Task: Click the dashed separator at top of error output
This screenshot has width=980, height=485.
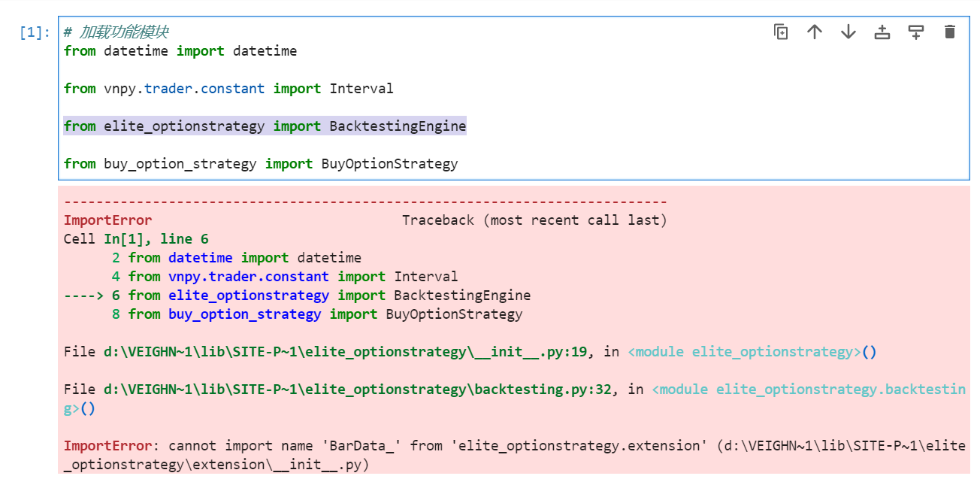Action: (x=365, y=202)
